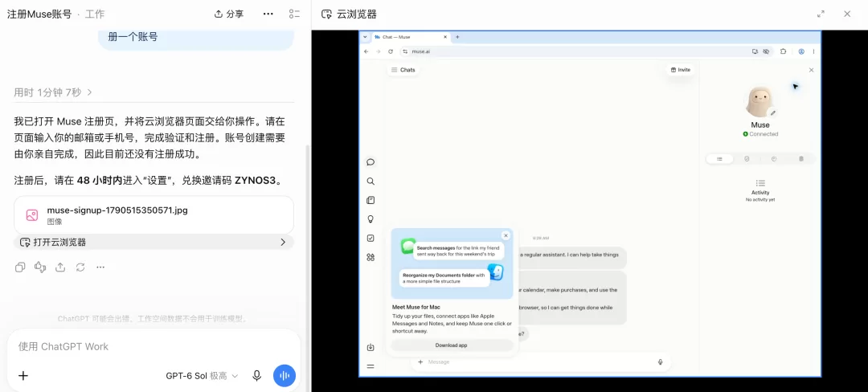This screenshot has width=868, height=392.
Task: Start dictation with the microphone icon
Action: pyautogui.click(x=257, y=376)
